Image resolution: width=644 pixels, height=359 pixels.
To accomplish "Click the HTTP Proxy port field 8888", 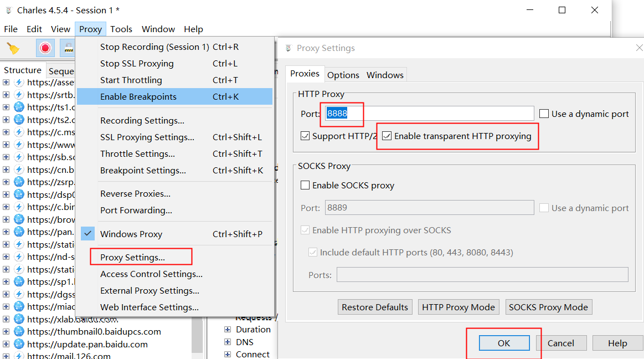I will click(429, 114).
